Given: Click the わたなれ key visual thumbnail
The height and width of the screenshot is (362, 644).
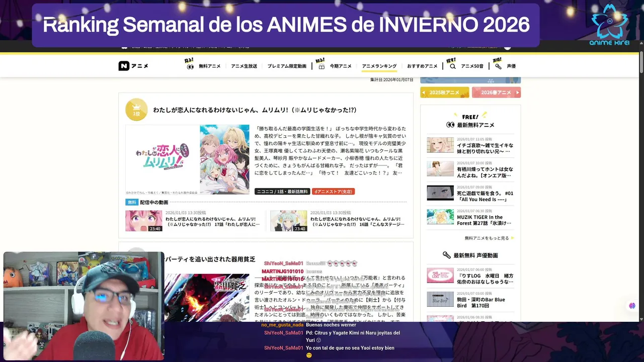Looking at the screenshot, I should coord(187,159).
